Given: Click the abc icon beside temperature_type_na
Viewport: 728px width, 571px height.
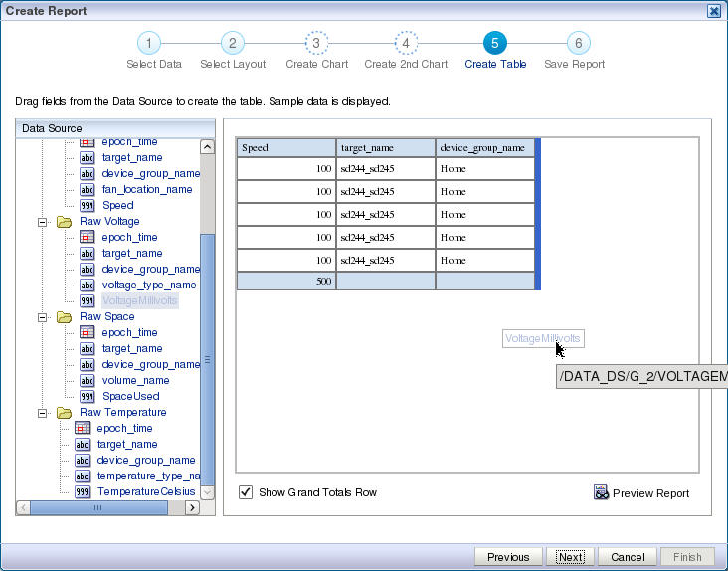Looking at the screenshot, I should pos(83,476).
